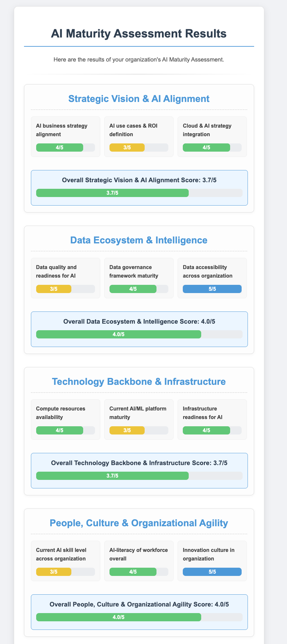Click overall Technology Backbone 3.7/5 bar
This screenshot has height=644, width=287.
point(139,476)
